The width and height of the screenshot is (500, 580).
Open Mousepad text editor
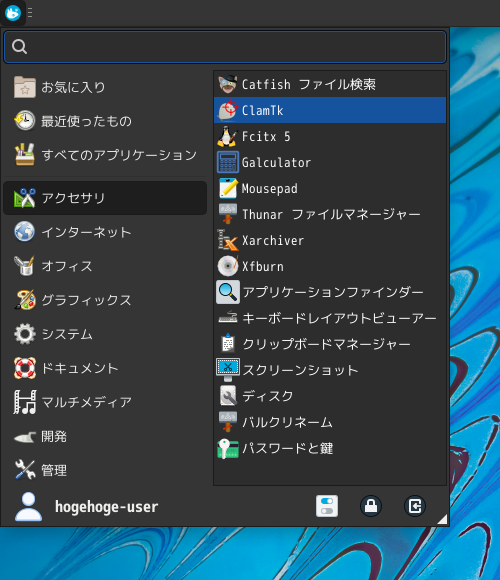[330, 188]
